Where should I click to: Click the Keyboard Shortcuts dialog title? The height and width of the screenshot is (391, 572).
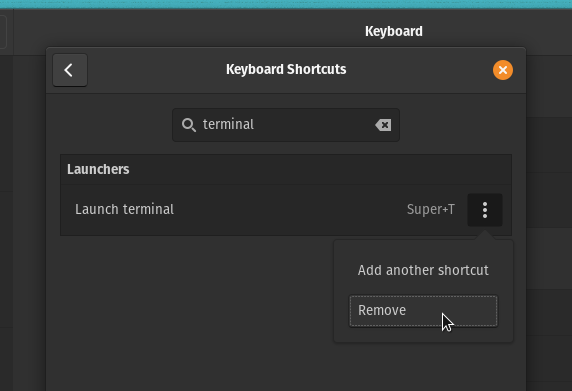coord(286,69)
